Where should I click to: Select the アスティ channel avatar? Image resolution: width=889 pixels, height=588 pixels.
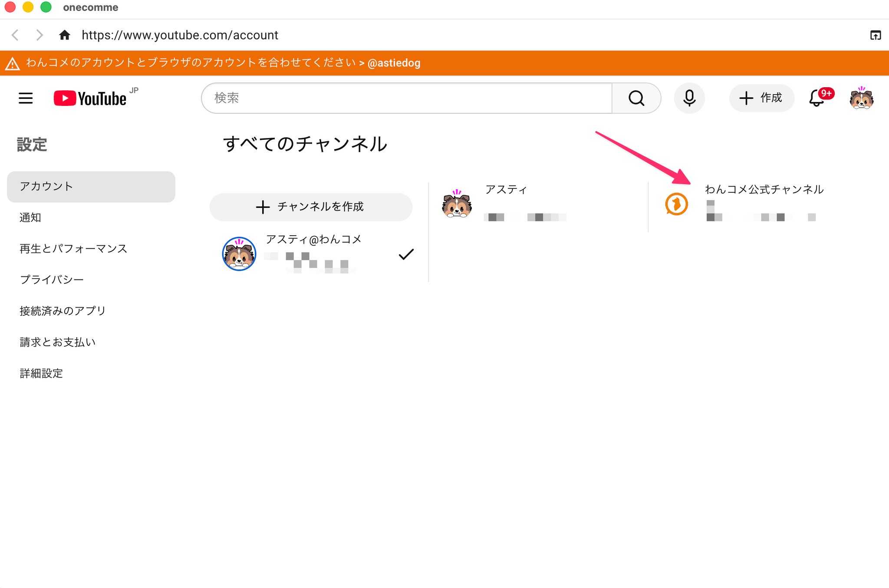pyautogui.click(x=457, y=204)
